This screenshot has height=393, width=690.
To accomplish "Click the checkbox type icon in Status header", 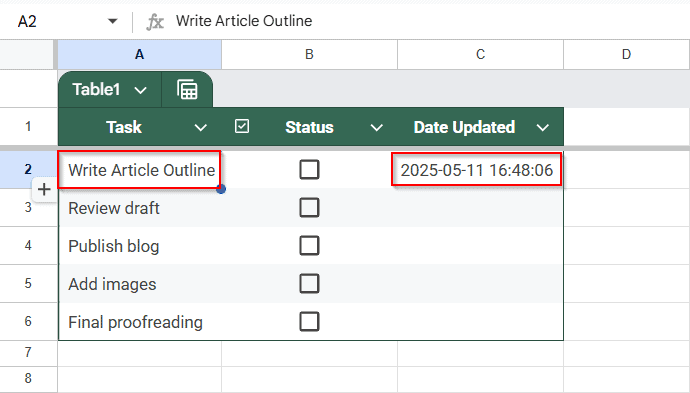I will [242, 126].
